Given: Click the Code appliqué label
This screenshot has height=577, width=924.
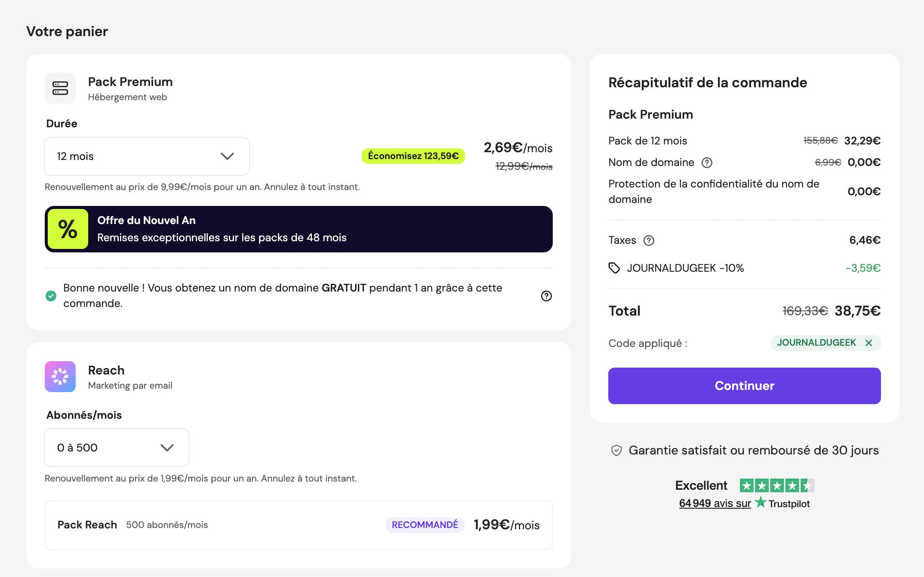Looking at the screenshot, I should tap(648, 344).
